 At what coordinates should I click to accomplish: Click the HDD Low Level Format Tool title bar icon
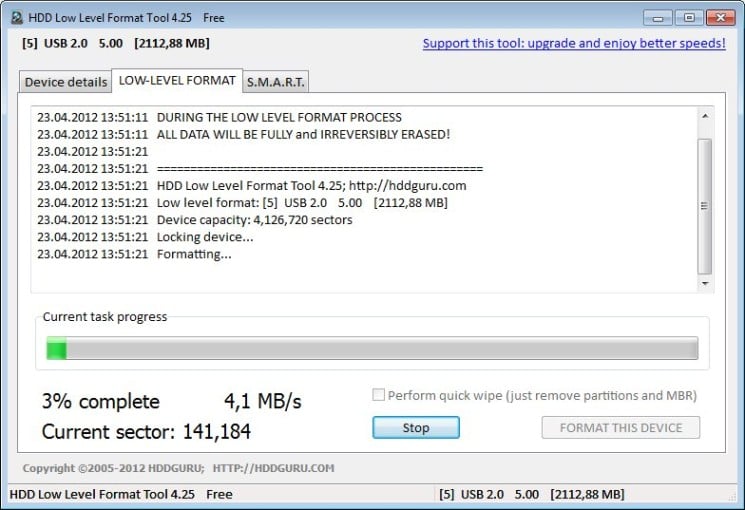click(x=17, y=18)
